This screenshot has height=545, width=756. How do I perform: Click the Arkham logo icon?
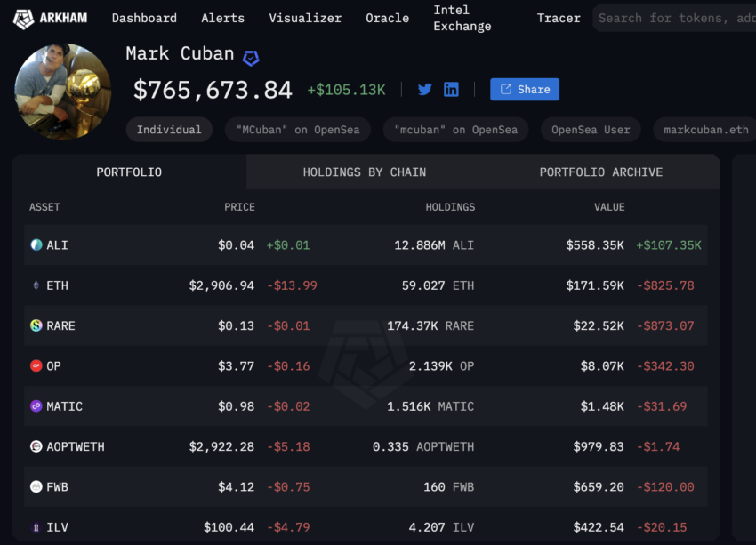(23, 19)
